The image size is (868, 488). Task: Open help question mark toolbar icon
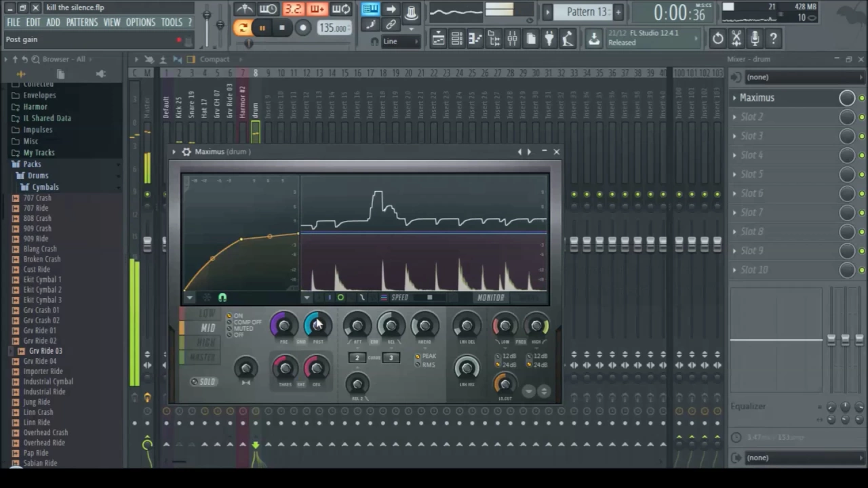773,39
